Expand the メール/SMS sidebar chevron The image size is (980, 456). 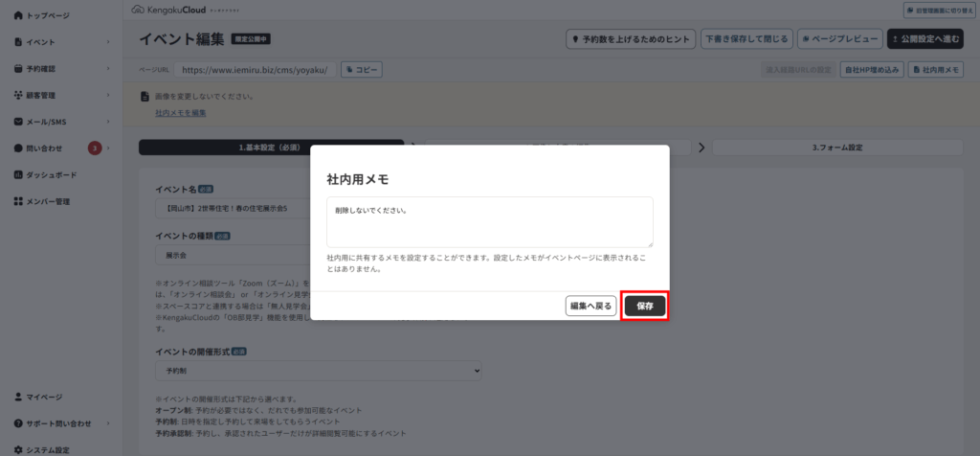108,122
